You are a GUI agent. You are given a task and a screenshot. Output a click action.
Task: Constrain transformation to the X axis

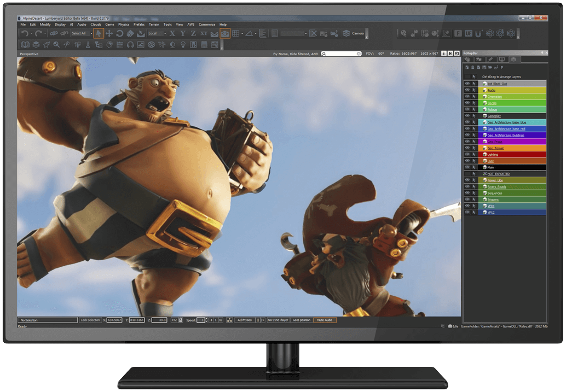coord(172,33)
